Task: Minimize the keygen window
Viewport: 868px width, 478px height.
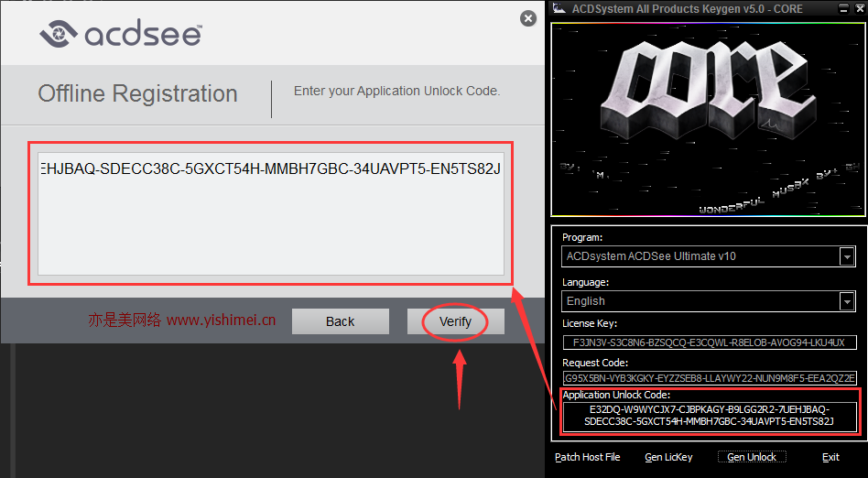Action: coord(843,8)
